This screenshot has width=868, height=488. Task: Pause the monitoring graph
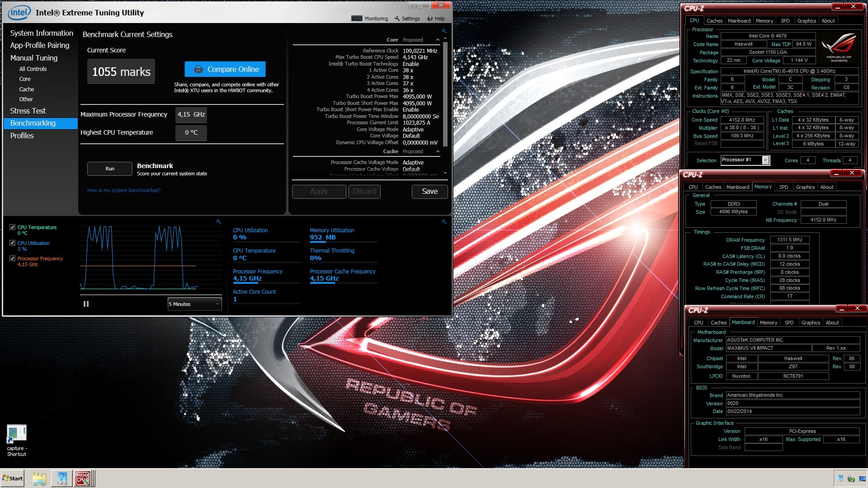[x=86, y=304]
